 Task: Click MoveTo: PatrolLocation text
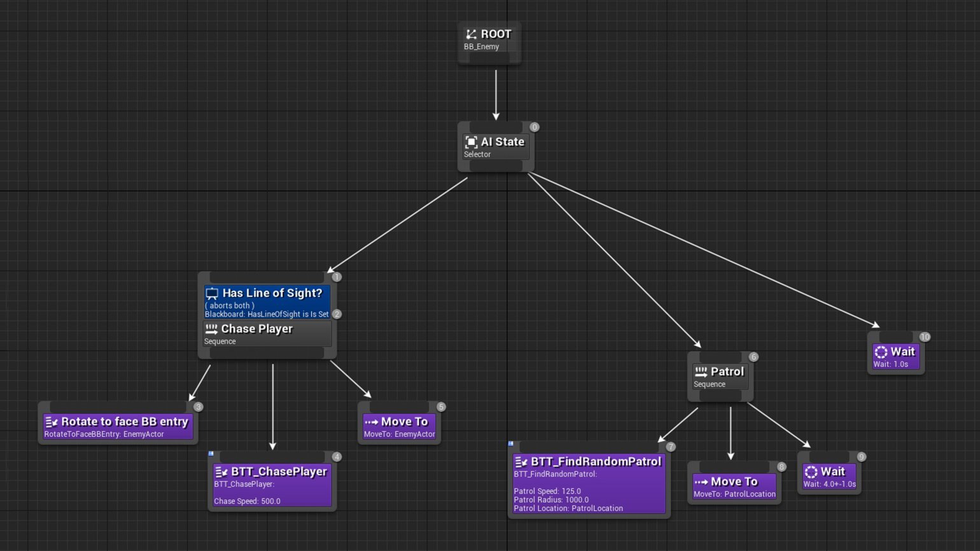coord(734,494)
